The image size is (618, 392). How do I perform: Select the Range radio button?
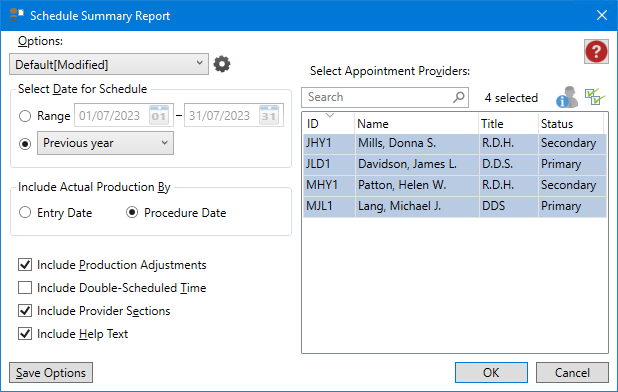tap(25, 116)
